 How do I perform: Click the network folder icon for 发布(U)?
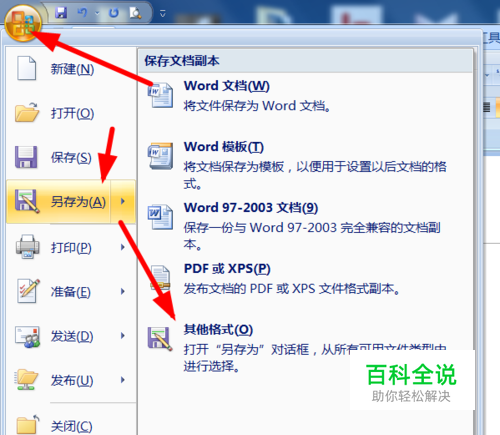pyautogui.click(x=27, y=379)
